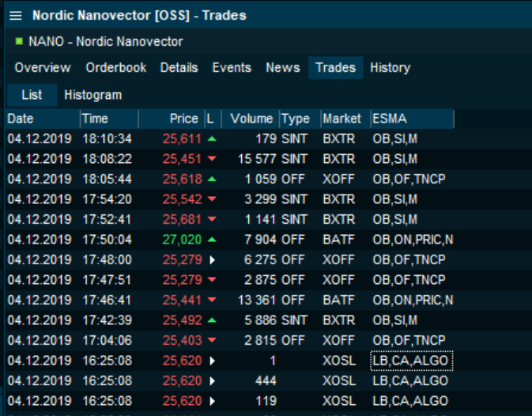Select the Trades tab
Screen dimensions: 532x416
click(335, 67)
